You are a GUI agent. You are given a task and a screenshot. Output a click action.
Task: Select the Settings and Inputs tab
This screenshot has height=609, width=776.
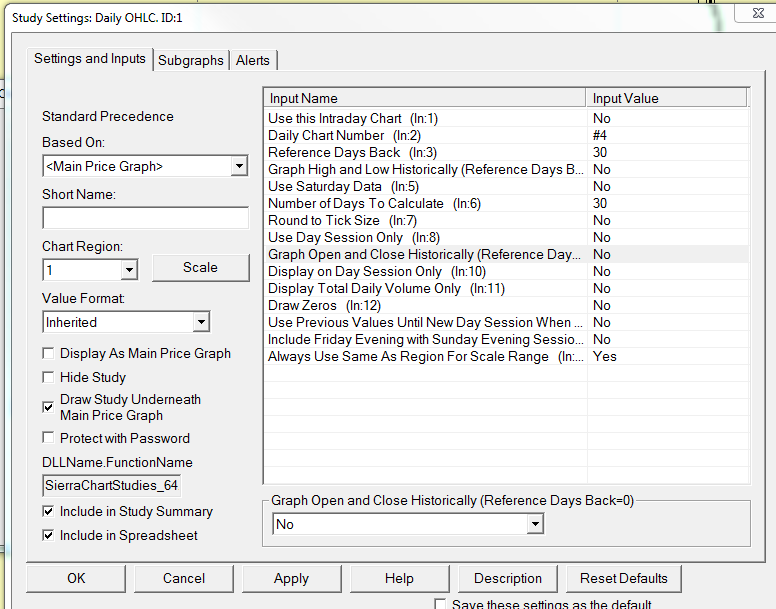[90, 59]
